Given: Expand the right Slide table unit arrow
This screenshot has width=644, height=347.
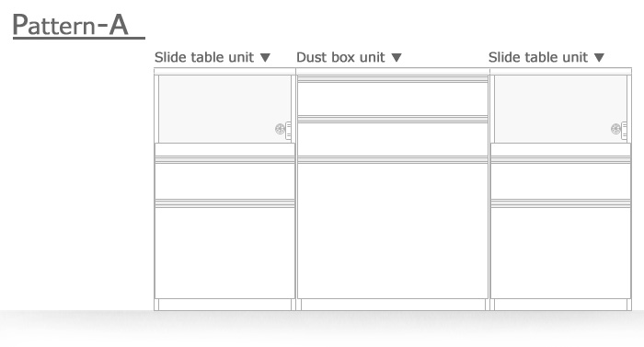Looking at the screenshot, I should (599, 58).
